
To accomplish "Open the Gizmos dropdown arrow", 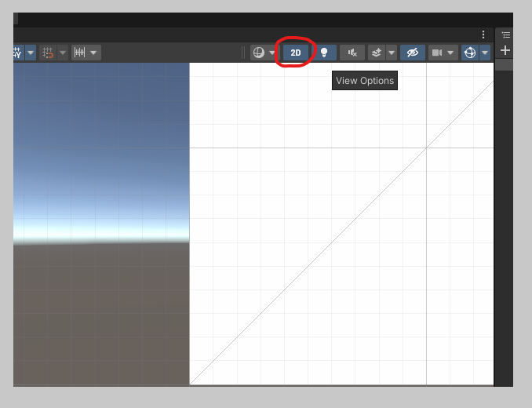I will click(485, 53).
